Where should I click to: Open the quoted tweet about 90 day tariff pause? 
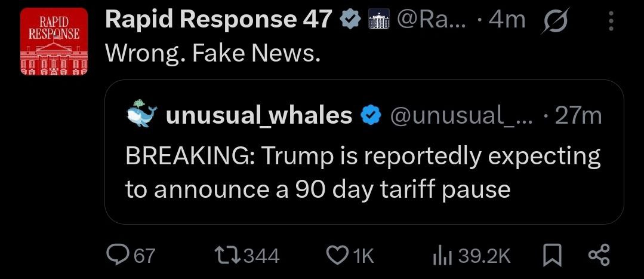pos(364,152)
